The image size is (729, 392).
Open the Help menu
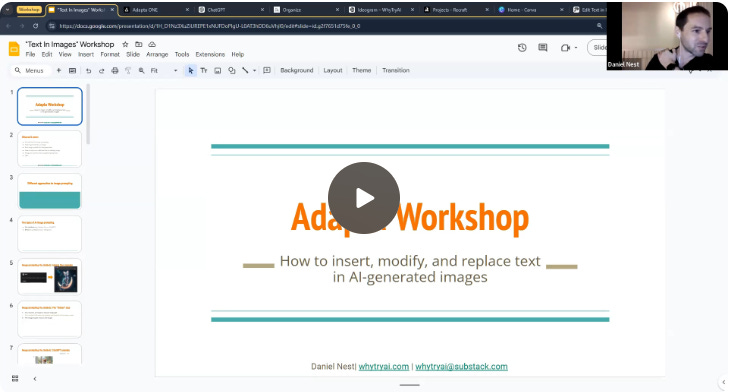click(238, 54)
